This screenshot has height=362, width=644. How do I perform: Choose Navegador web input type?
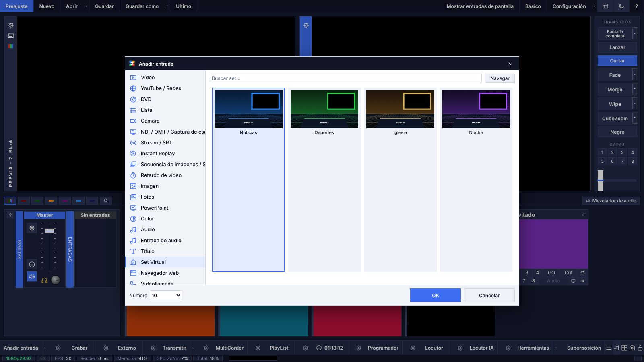(165, 273)
